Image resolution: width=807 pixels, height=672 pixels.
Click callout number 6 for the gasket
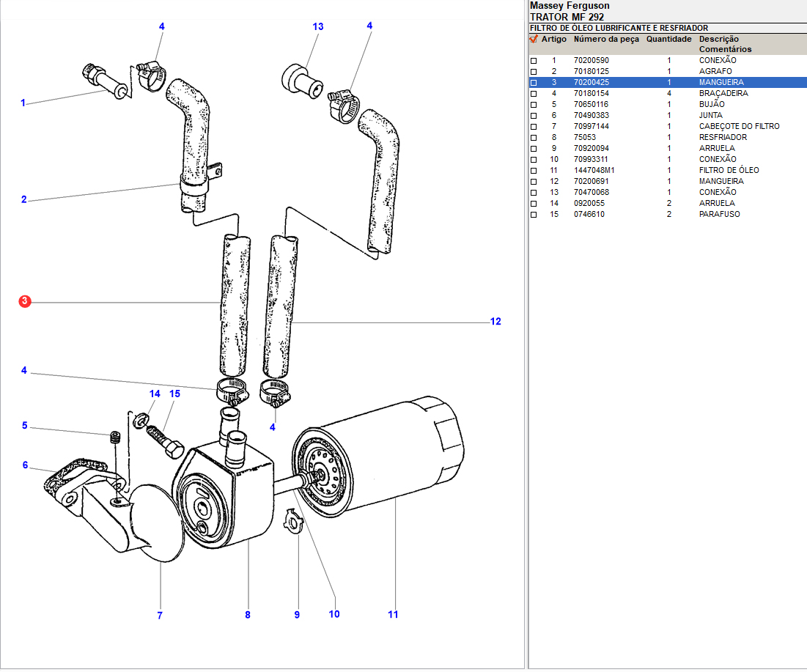pos(25,465)
